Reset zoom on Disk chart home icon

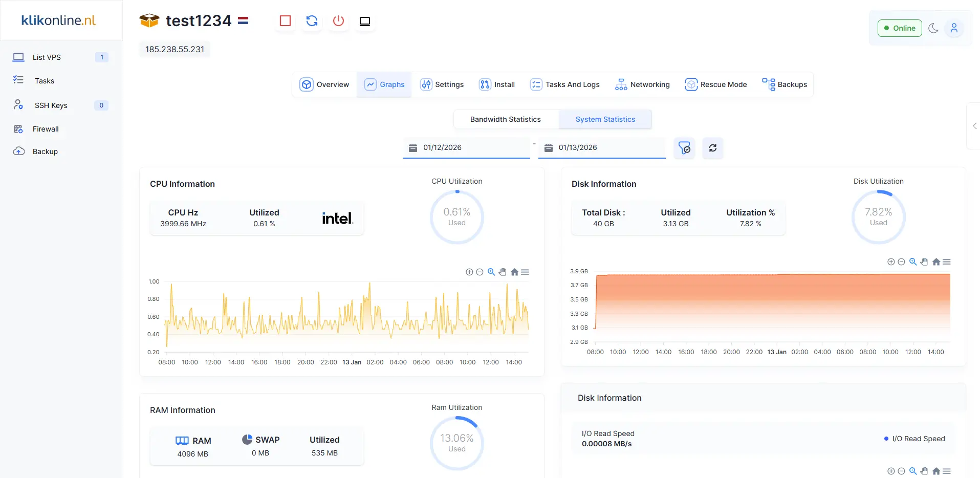(x=936, y=262)
